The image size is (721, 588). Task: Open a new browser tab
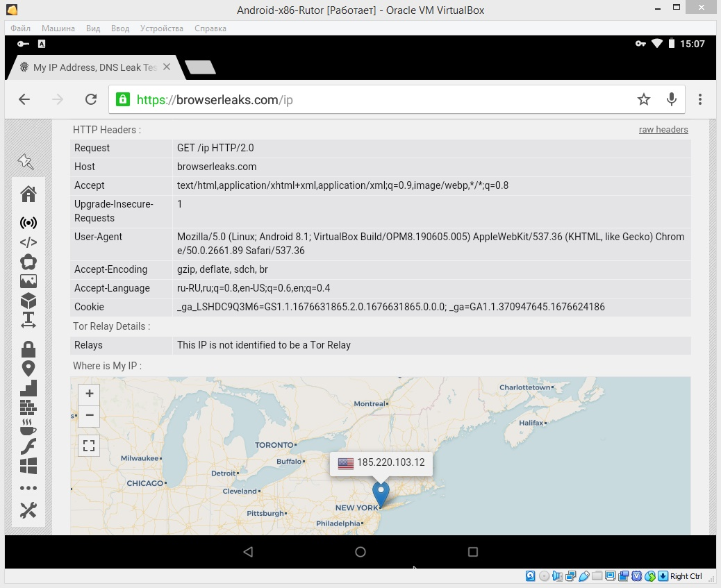point(200,67)
